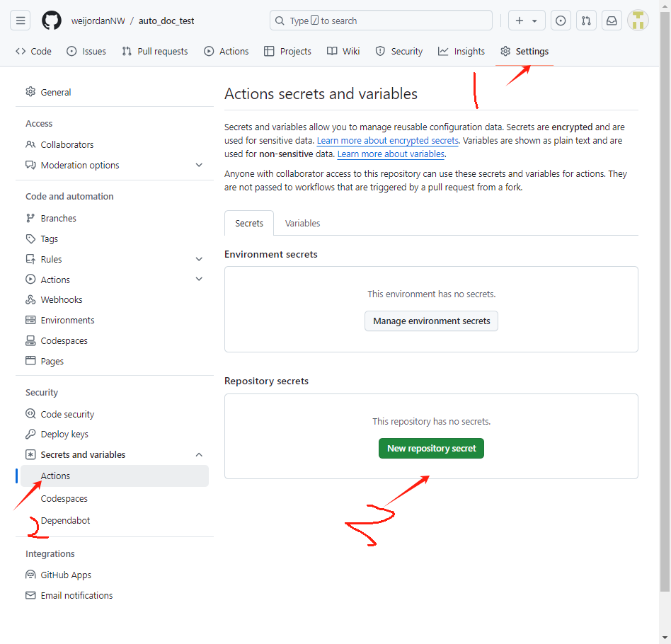Viewport: 671px width, 644px height.
Task: Open the Actions repository tab
Action: tap(226, 52)
